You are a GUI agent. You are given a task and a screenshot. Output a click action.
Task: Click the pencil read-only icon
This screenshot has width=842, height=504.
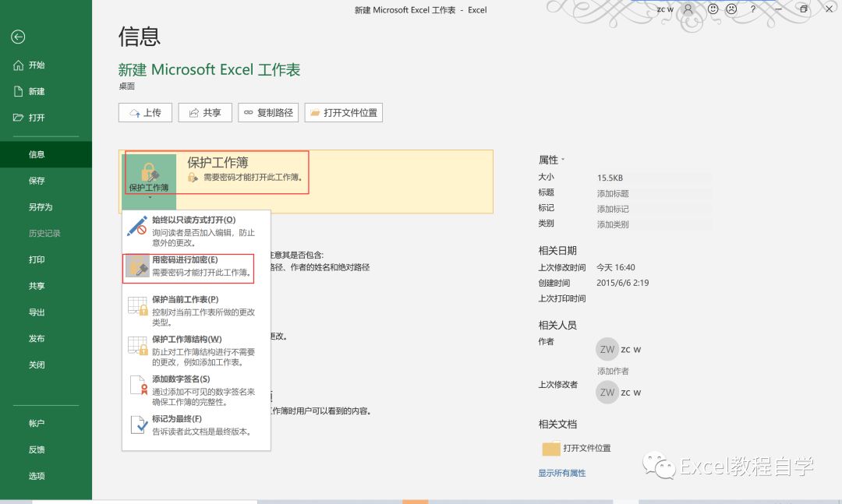(137, 226)
